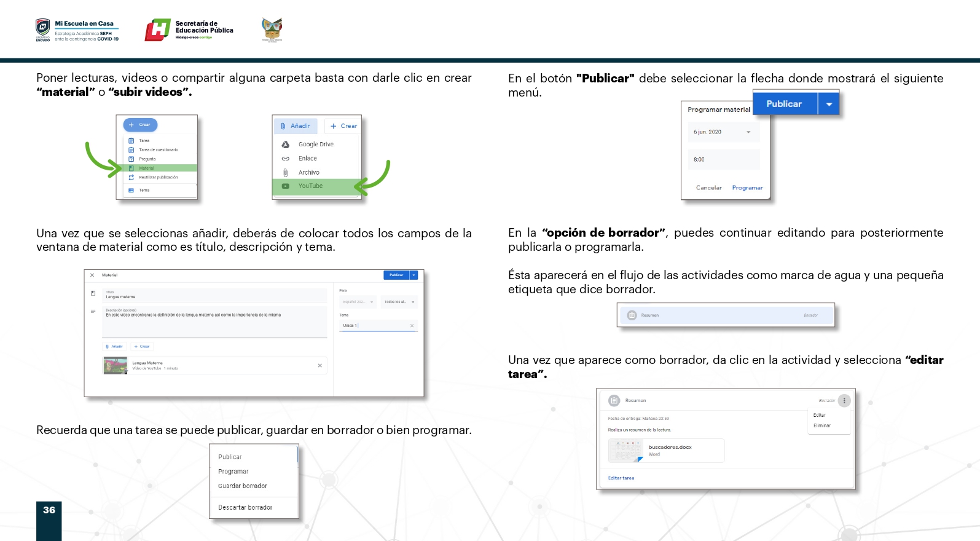Open the arrow dropdown beside large Publicar

click(829, 104)
